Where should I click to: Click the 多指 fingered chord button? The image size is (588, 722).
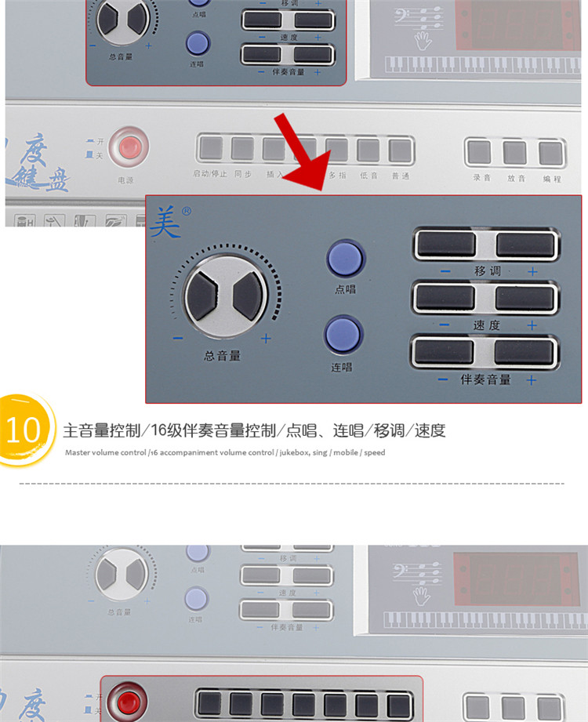[336, 150]
